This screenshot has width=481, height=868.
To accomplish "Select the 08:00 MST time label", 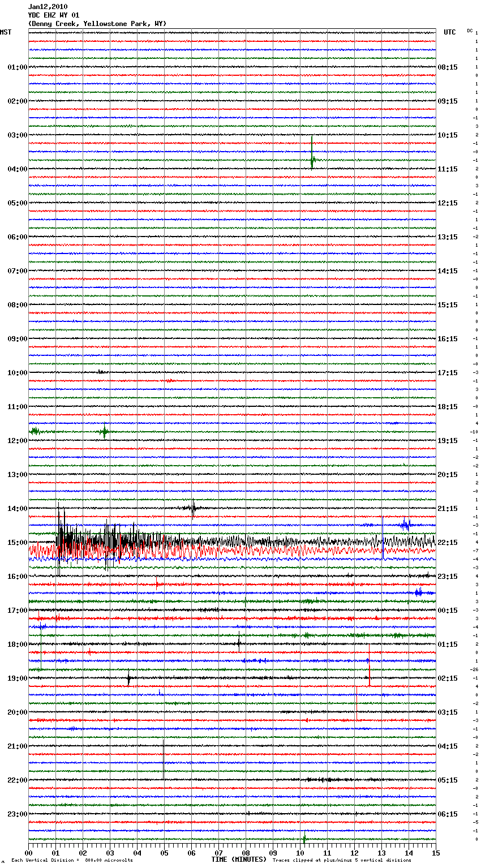I will point(17,305).
